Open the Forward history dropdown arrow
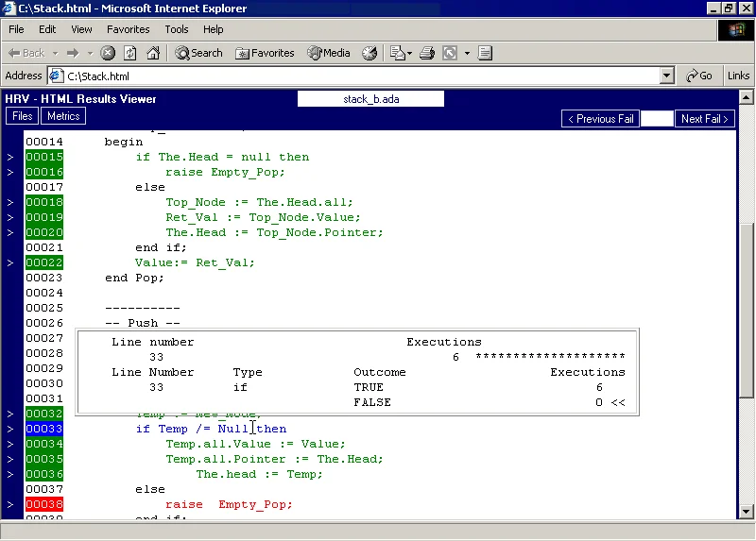The height and width of the screenshot is (541, 756). coord(90,53)
